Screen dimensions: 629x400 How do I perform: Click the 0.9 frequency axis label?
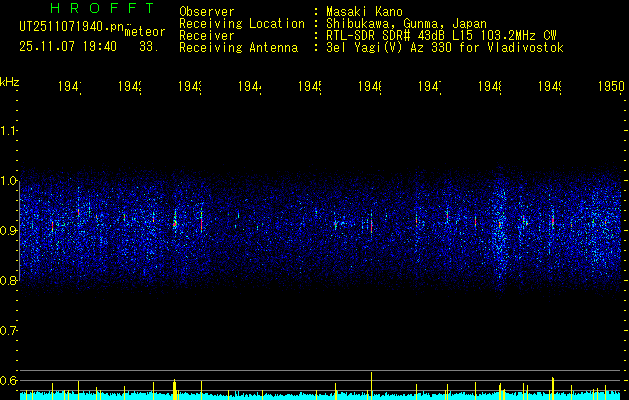click(x=8, y=231)
